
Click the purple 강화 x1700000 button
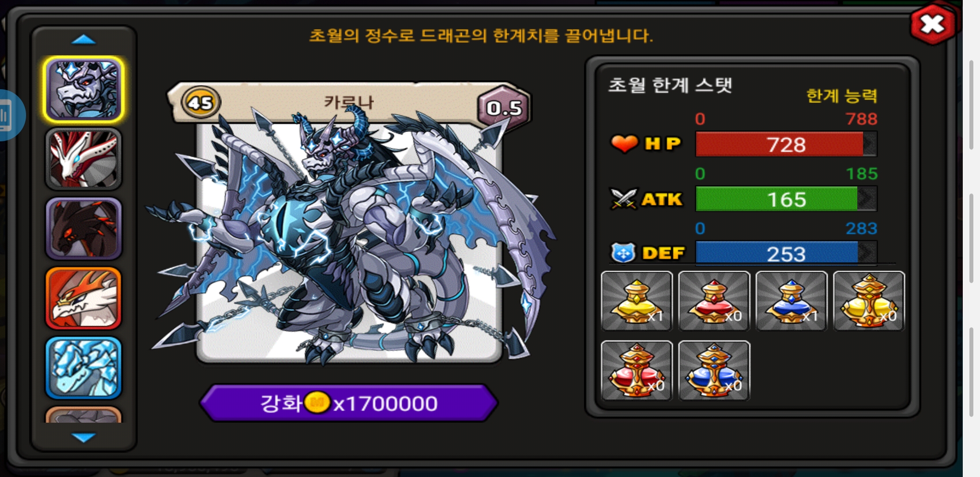point(349,403)
